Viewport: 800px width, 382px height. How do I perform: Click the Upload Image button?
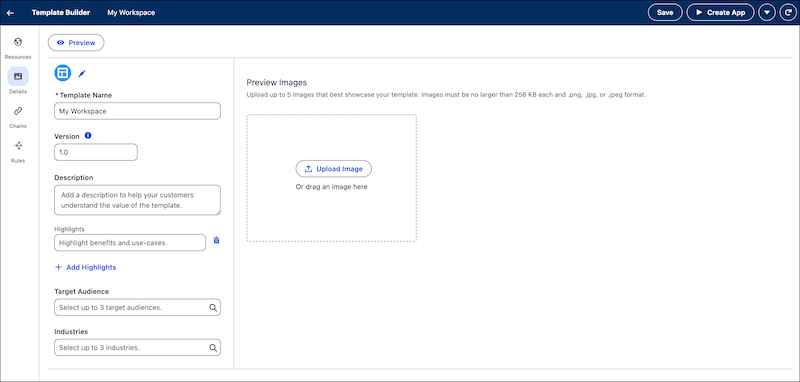click(x=334, y=169)
